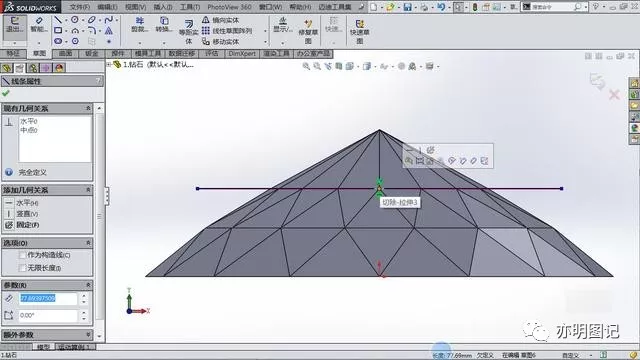Click the red X cancel sketch corner icon
Viewport: 640px width, 360px height.
pos(614,95)
